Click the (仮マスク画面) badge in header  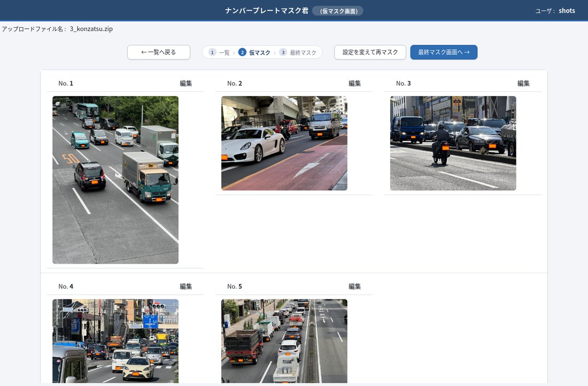(338, 11)
